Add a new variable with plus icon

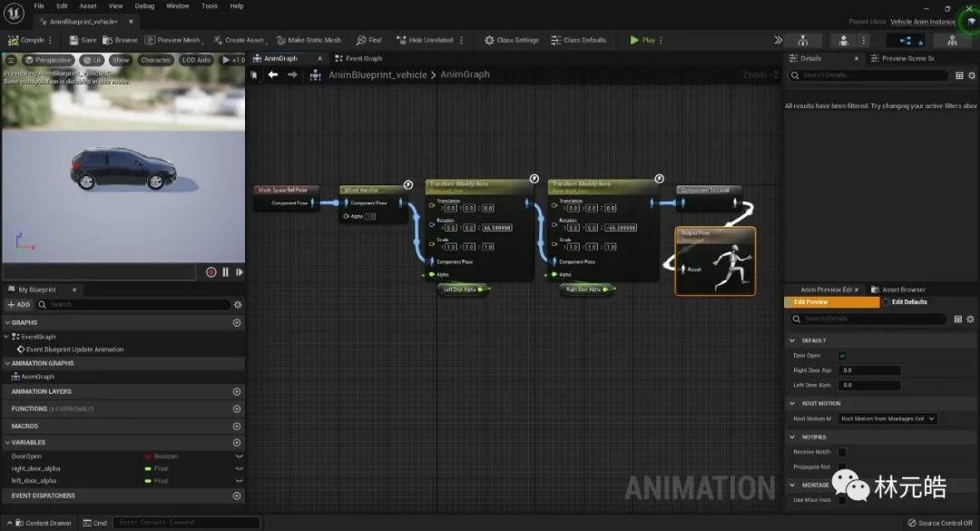tap(237, 443)
